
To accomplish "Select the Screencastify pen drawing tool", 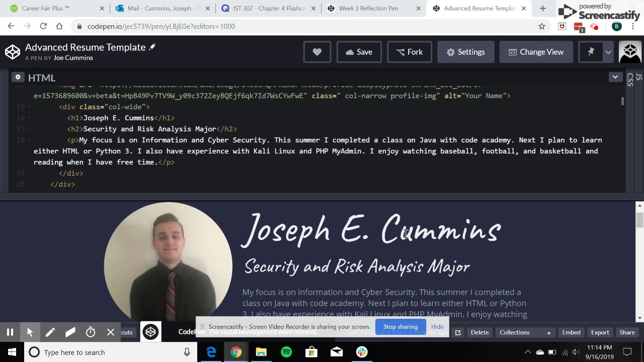I will [x=50, y=332].
